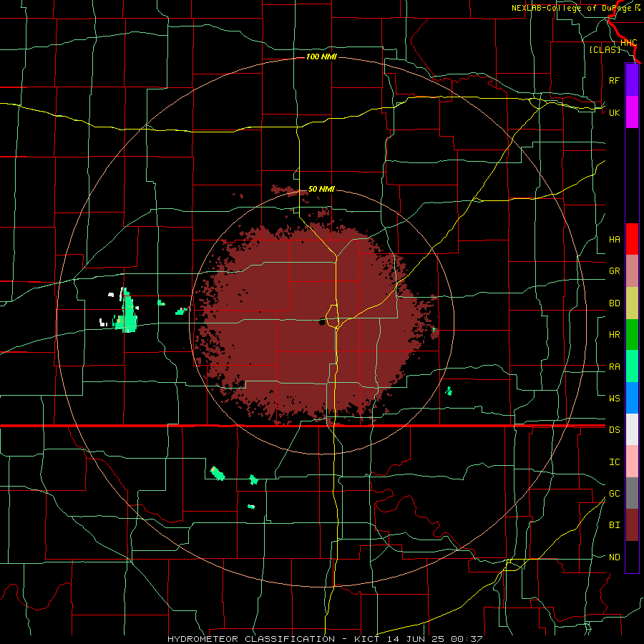Click the IC pink legend swatch

(632, 462)
